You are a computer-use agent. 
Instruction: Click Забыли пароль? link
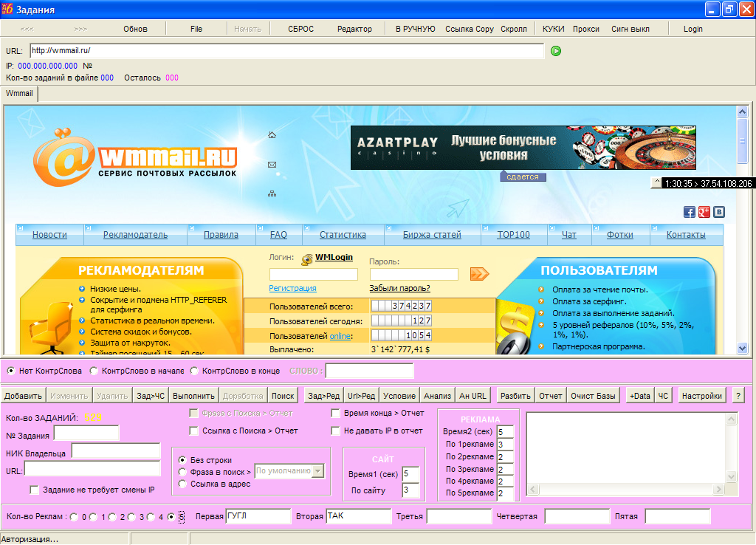(399, 288)
